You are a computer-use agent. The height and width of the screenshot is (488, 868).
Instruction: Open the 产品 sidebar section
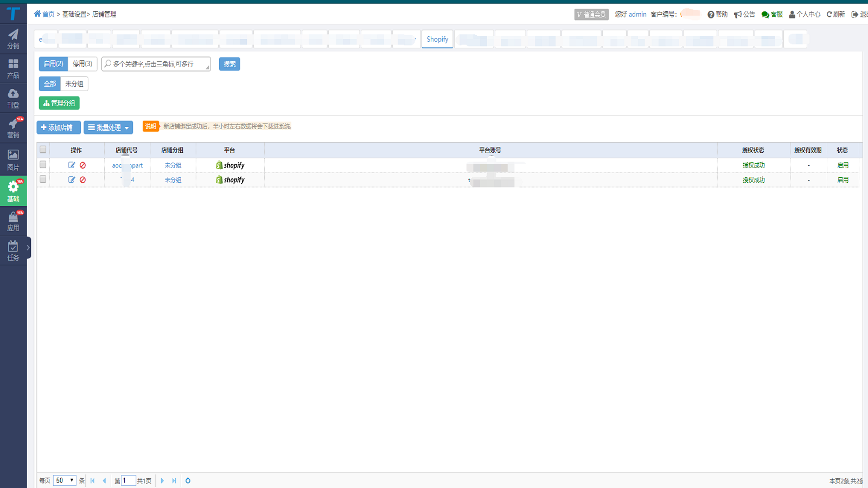point(13,68)
